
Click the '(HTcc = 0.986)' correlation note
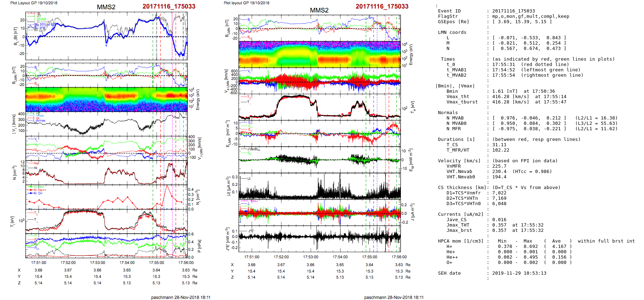[x=532, y=172]
